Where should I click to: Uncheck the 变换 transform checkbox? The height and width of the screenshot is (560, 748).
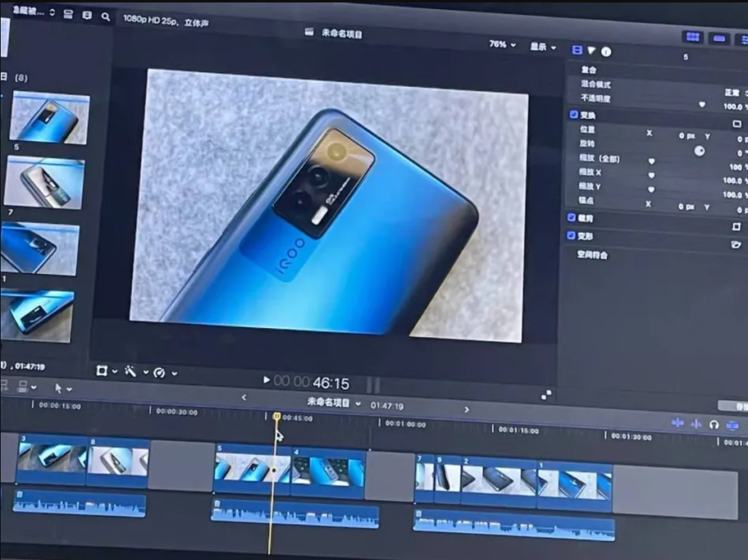(573, 115)
